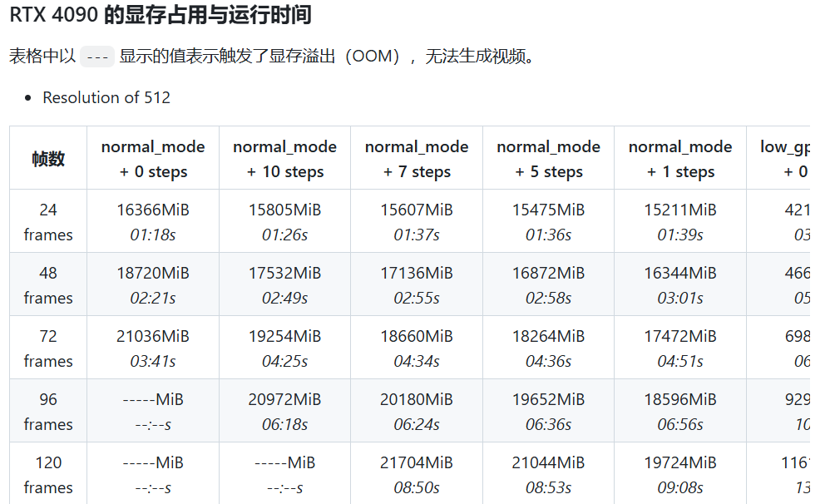835x504 pixels.
Task: Click the cell '17472MiB 04:51s'
Action: 680,348
